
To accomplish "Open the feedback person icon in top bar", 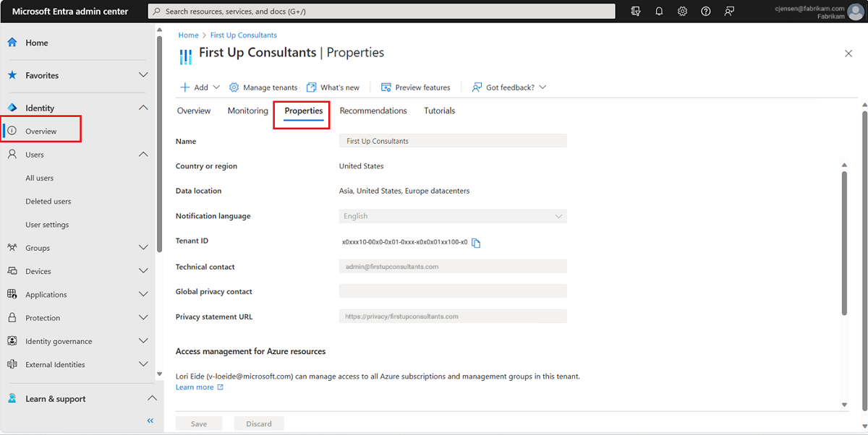I will click(729, 11).
